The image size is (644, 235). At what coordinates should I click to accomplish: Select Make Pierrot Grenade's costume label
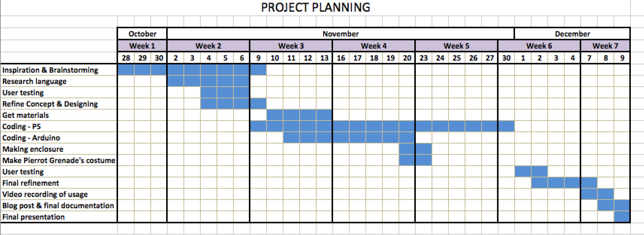59,160
